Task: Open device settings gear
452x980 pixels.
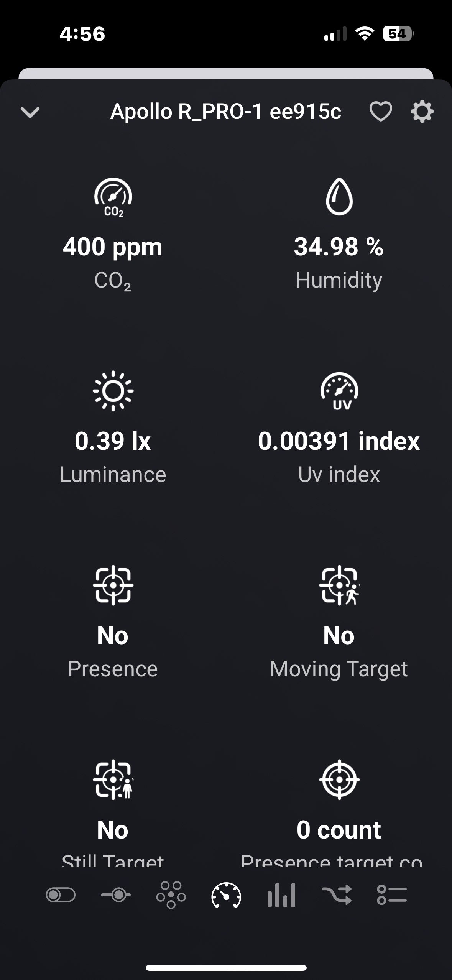Action: click(x=422, y=112)
